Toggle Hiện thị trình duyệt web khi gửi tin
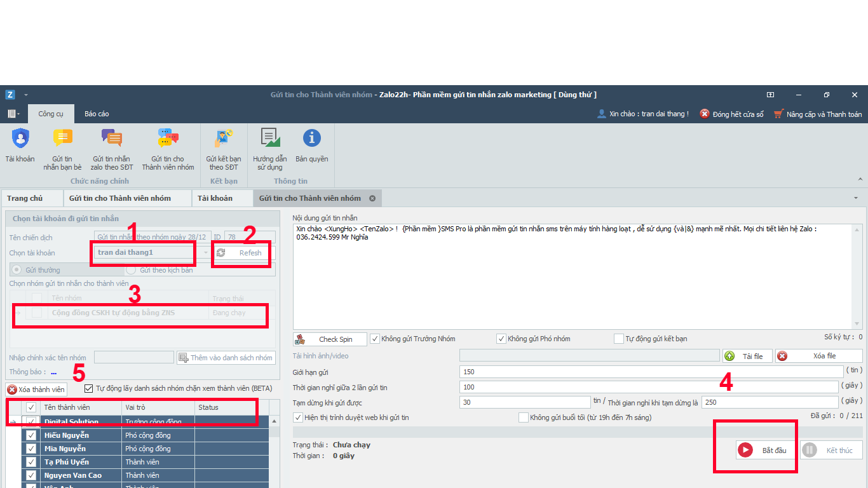Viewport: 868px width, 488px height. 298,417
